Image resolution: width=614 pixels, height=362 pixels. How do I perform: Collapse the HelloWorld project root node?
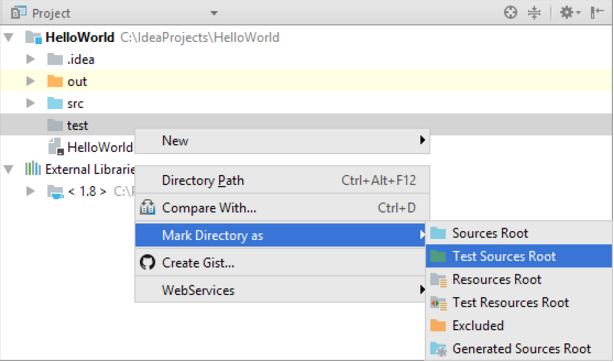point(9,38)
